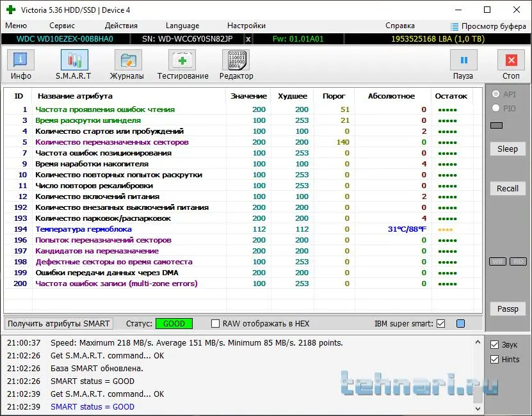Select the PIO radio button
Screen dimensions: 532x416
(x=495, y=109)
